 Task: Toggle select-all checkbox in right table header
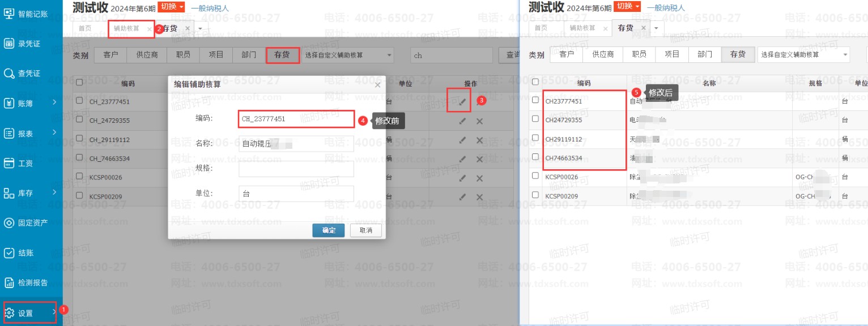pos(535,82)
